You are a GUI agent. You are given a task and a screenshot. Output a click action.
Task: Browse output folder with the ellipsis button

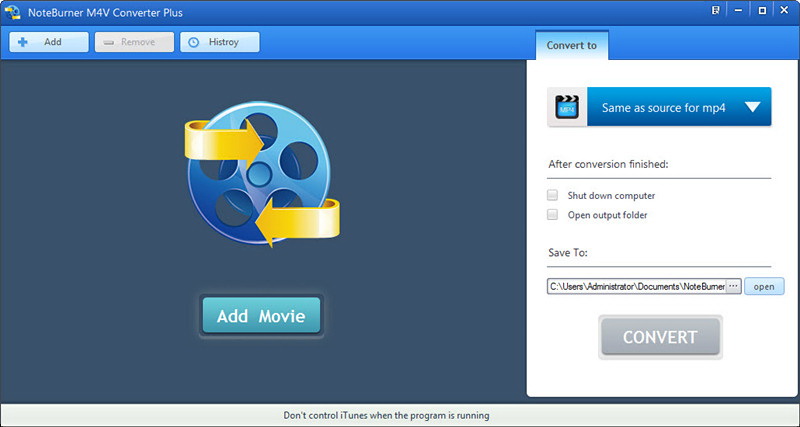[x=733, y=286]
